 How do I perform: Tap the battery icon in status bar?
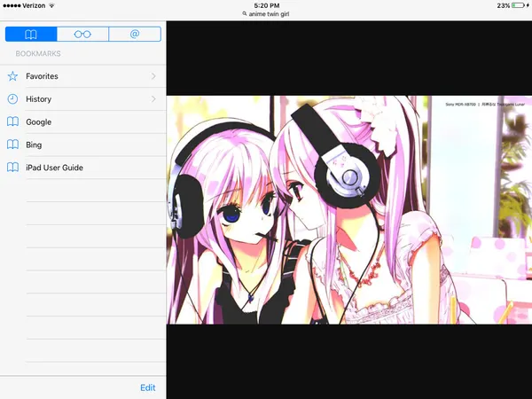click(x=520, y=5)
